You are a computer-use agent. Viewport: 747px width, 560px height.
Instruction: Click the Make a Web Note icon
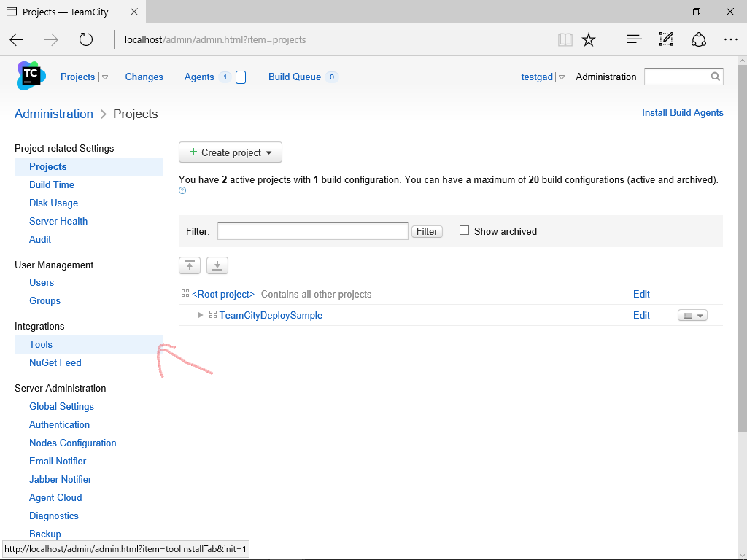click(x=666, y=39)
